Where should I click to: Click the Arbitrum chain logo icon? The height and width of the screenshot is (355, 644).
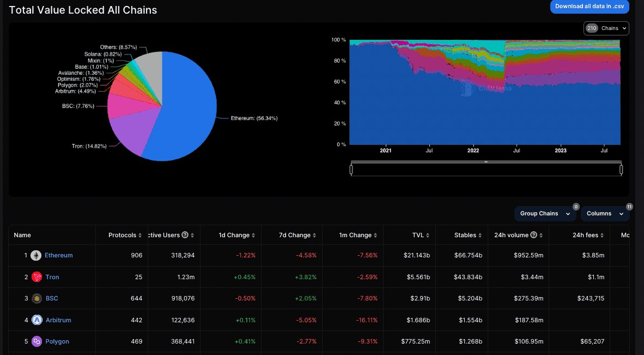tap(37, 320)
